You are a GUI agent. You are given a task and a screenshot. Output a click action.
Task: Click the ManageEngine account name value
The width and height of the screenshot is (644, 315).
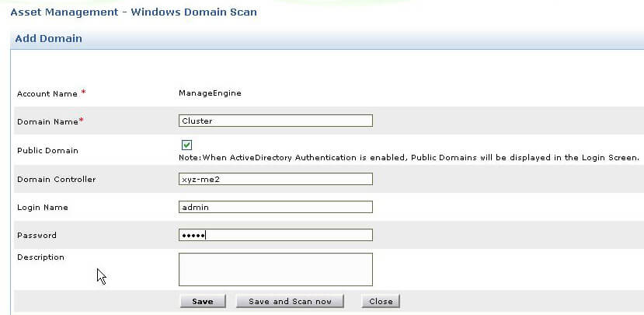click(x=210, y=93)
